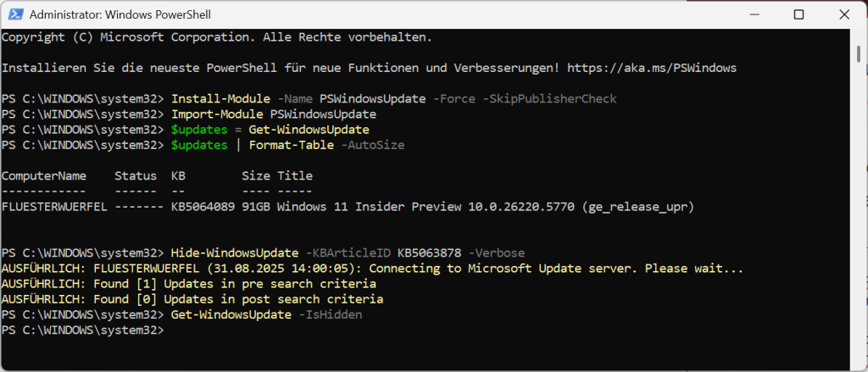This screenshot has height=372, width=868.
Task: Click the empty last command prompt line
Action: coord(83,330)
